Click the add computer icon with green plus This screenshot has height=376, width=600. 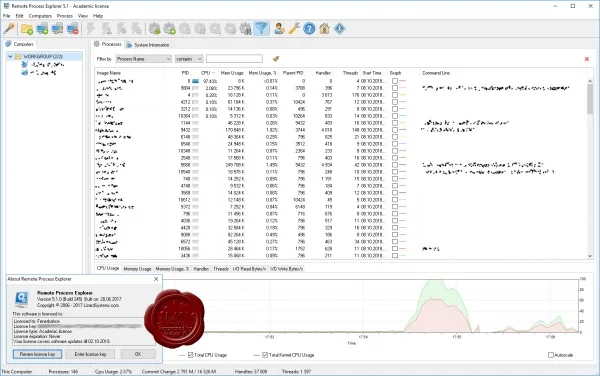coord(42,29)
